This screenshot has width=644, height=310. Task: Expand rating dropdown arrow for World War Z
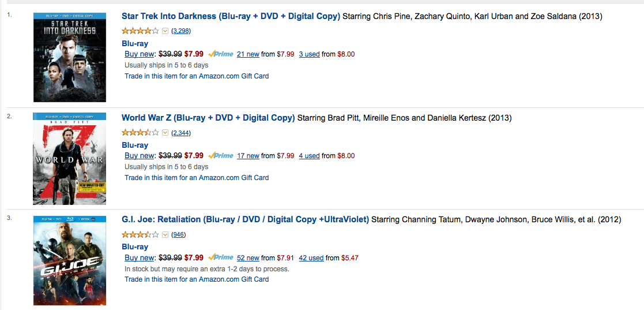coord(165,132)
